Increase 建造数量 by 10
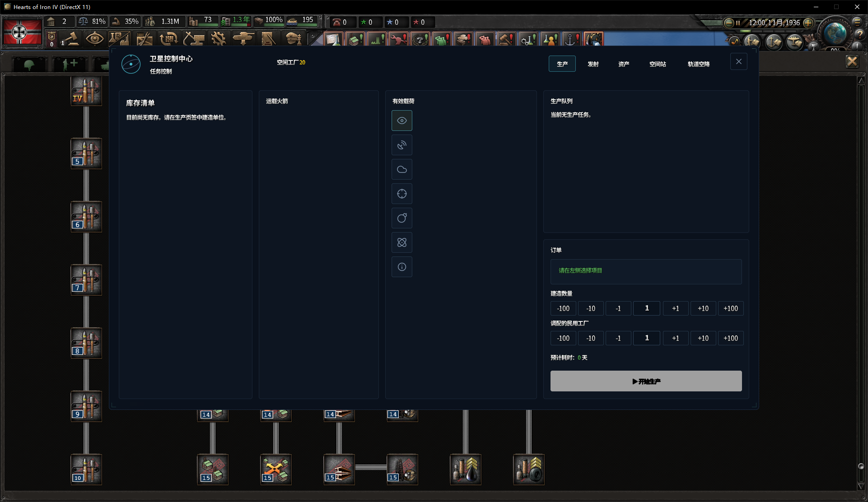868x502 pixels. 703,308
